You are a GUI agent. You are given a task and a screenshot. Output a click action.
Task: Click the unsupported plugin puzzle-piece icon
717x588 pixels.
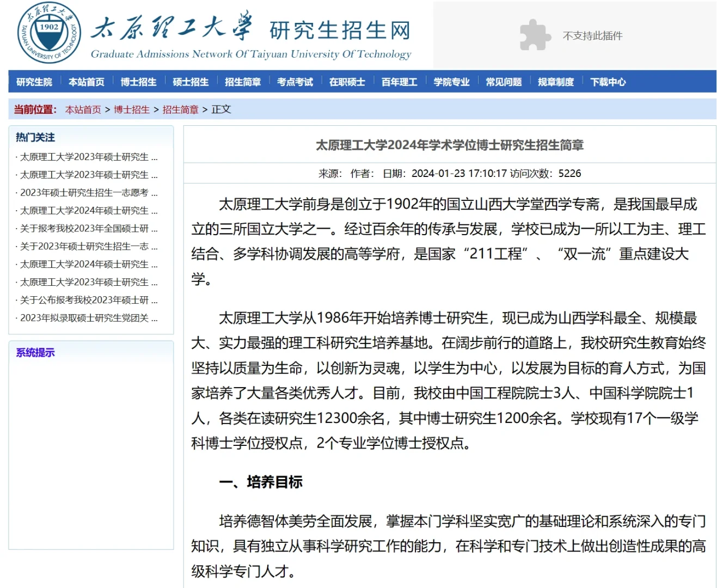(535, 35)
